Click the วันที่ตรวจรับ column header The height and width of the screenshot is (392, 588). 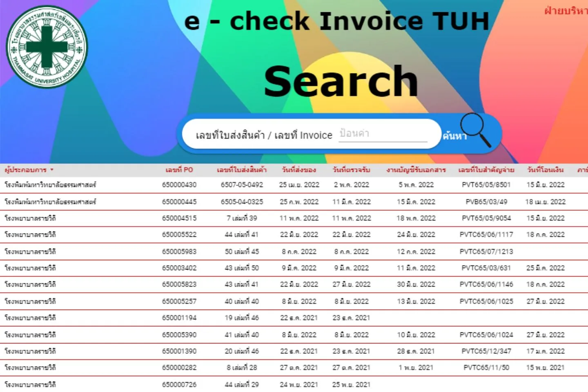pyautogui.click(x=351, y=170)
